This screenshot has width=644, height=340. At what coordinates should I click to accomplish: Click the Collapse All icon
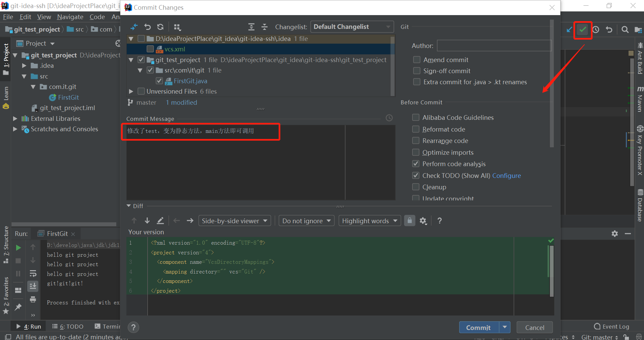265,27
